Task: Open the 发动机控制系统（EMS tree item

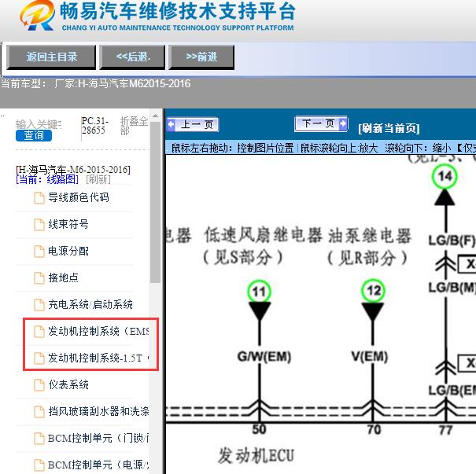Action: click(98, 331)
